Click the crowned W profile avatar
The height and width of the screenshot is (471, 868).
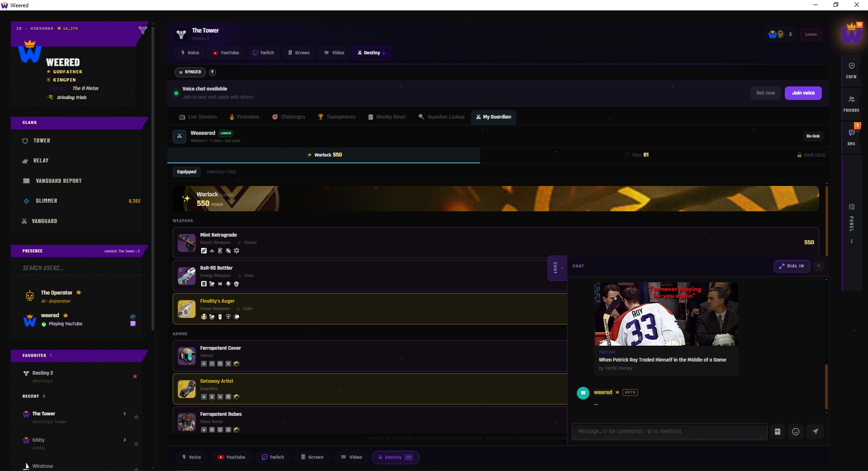[30, 51]
